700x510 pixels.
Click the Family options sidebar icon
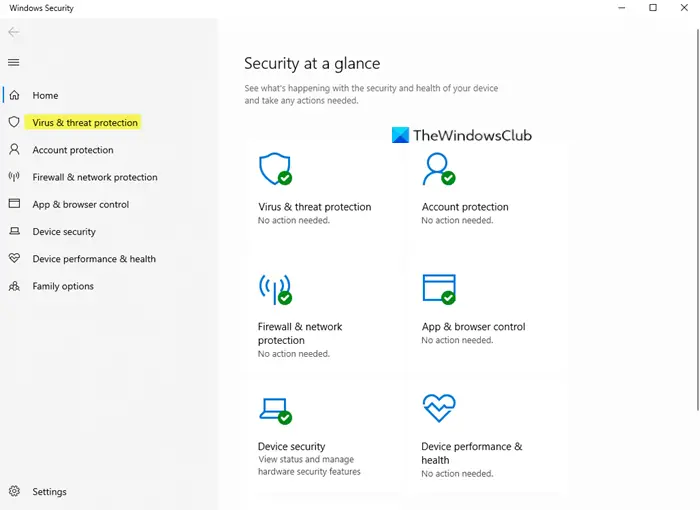tap(14, 286)
